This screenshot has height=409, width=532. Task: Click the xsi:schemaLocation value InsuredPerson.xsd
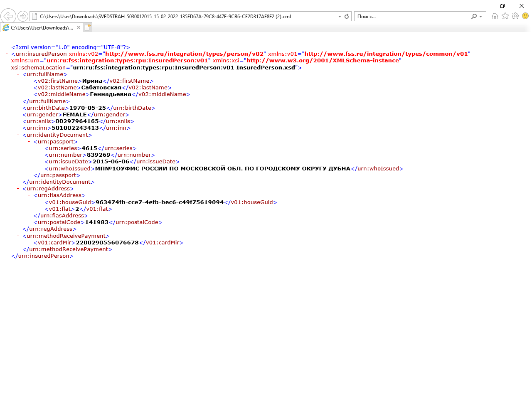coord(184,68)
